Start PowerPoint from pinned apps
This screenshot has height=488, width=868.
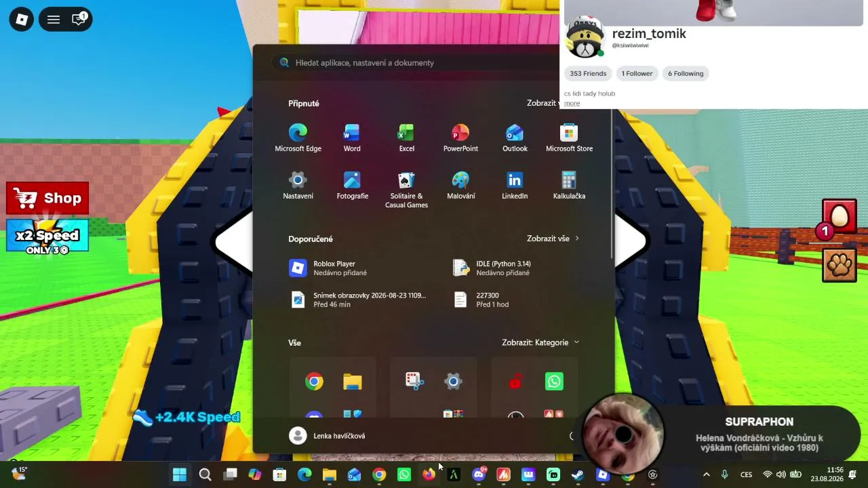click(460, 138)
